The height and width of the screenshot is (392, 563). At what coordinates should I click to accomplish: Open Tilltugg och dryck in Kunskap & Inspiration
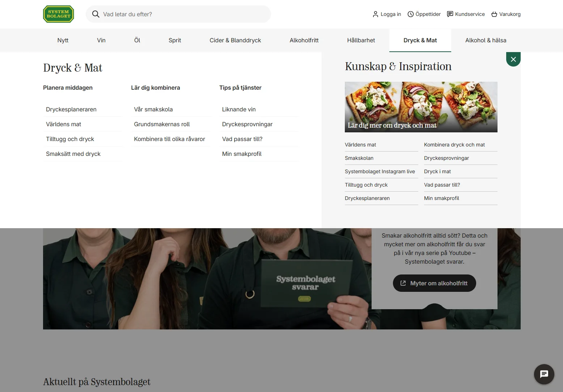click(381, 185)
